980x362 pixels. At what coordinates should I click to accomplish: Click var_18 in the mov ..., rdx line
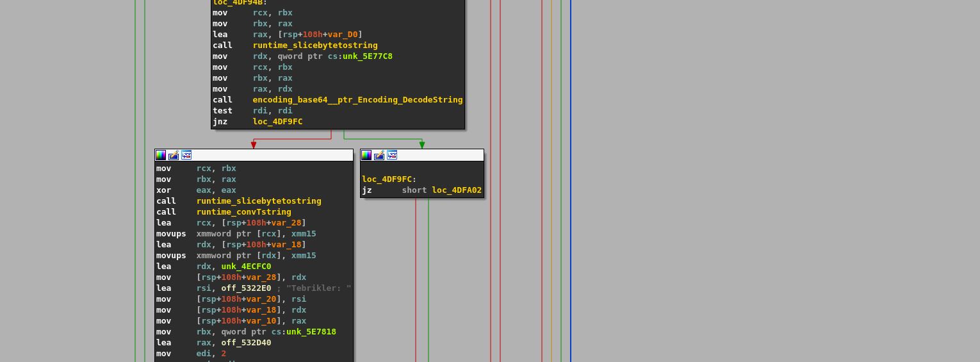(x=261, y=310)
